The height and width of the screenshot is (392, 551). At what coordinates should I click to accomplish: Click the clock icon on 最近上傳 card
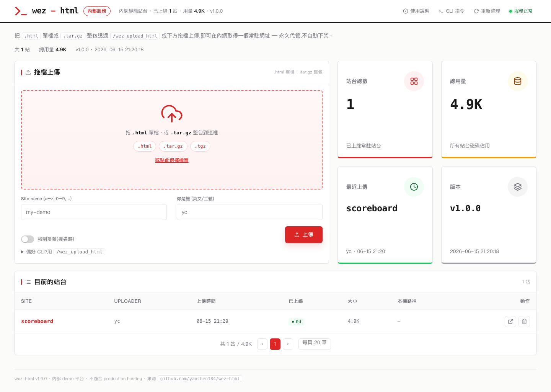(x=414, y=187)
